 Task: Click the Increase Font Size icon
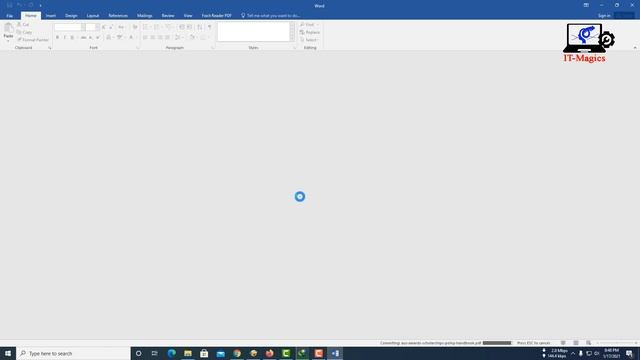click(104, 27)
